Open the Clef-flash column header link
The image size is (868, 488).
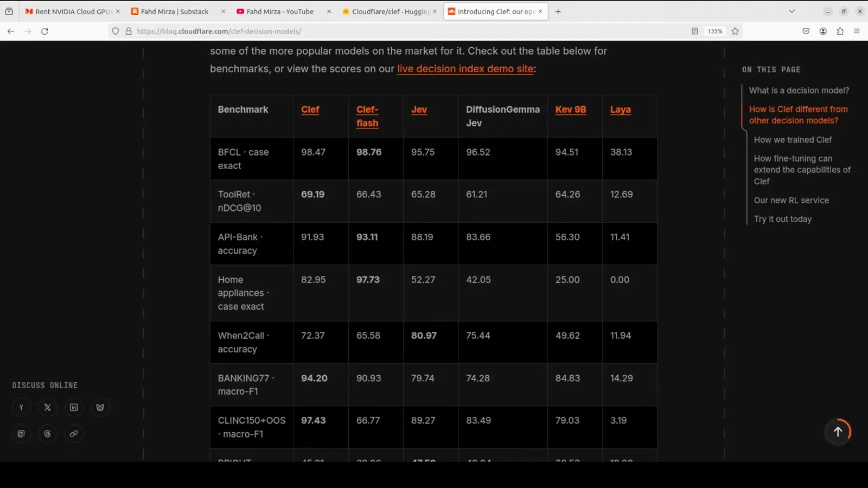367,116
